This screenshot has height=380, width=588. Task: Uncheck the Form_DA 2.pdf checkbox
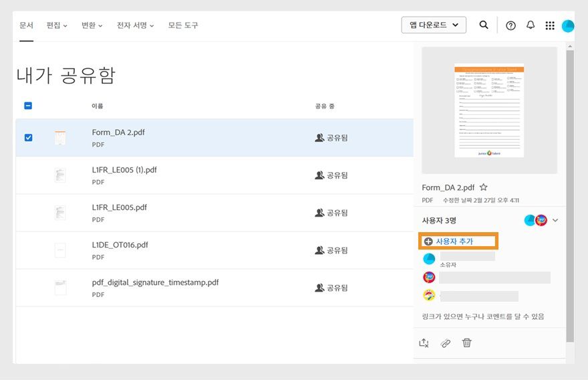click(x=28, y=138)
